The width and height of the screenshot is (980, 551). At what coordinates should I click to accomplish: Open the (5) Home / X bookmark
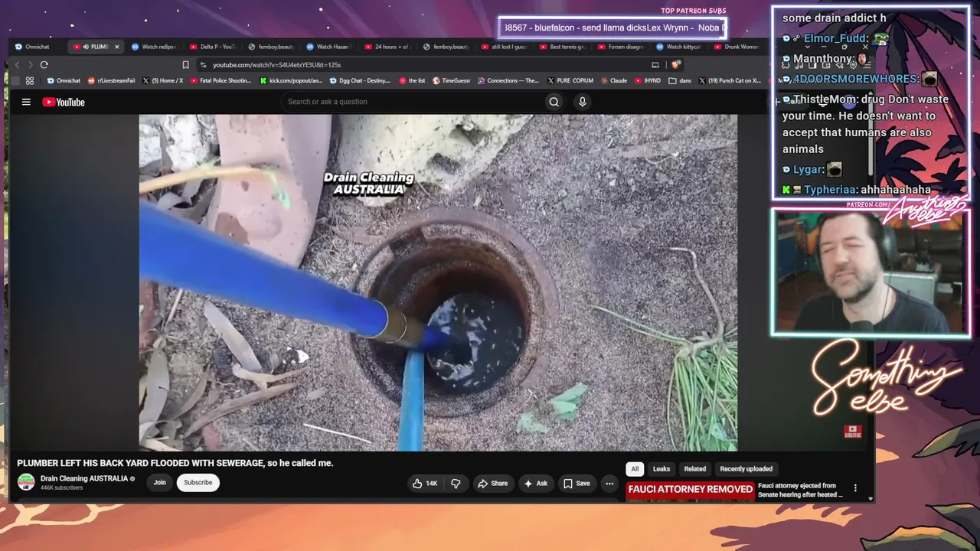point(162,80)
